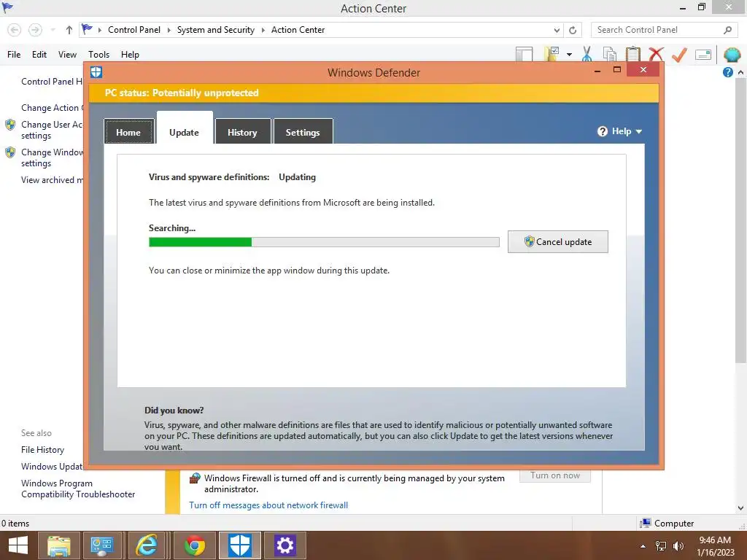The width and height of the screenshot is (747, 560).
Task: Open File Explorer from taskbar
Action: (x=58, y=545)
